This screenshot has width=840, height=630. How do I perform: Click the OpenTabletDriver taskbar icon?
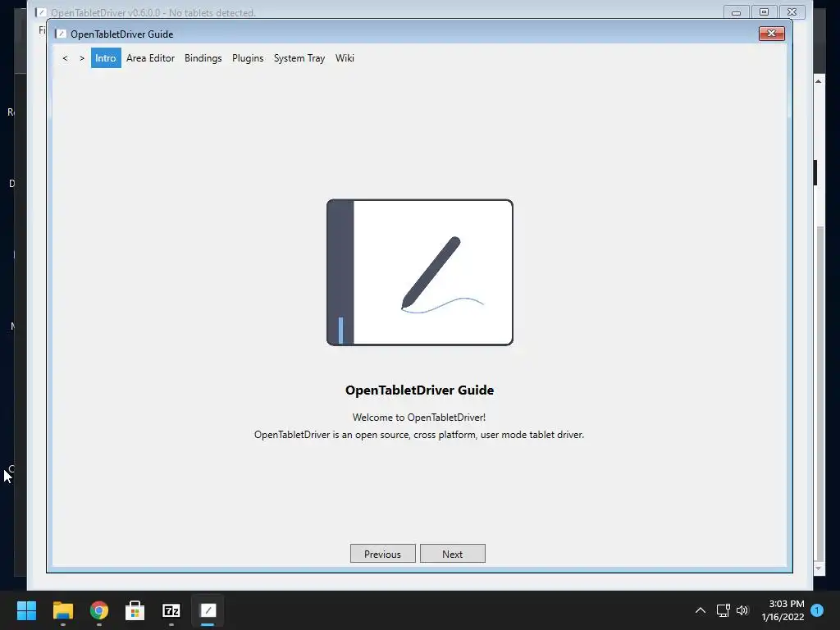pos(208,610)
